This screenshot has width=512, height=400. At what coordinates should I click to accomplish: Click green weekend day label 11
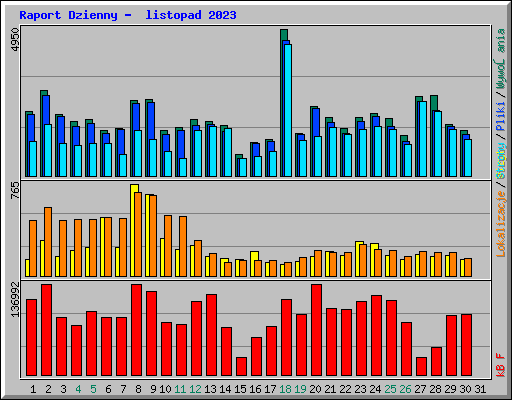[x=180, y=389]
